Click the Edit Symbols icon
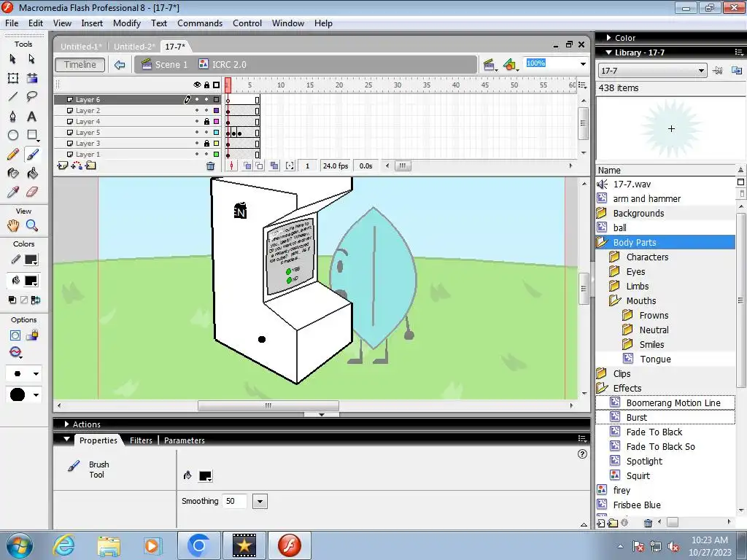 coord(509,65)
